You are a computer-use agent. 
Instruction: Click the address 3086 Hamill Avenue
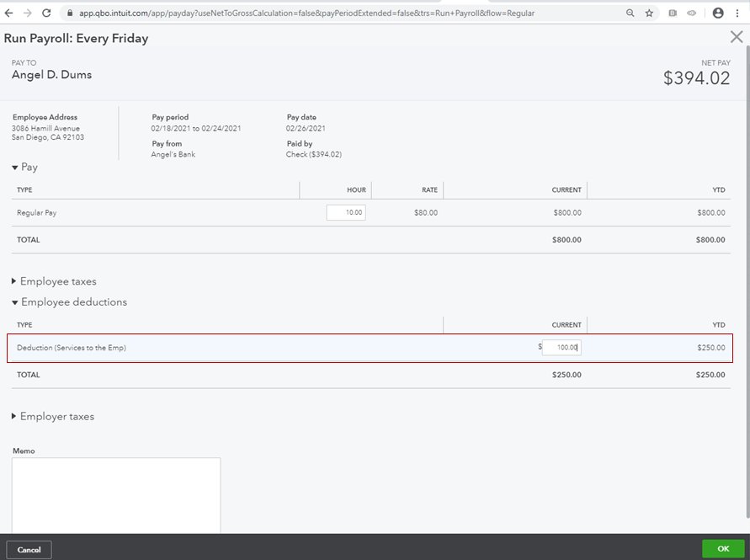[x=46, y=128]
